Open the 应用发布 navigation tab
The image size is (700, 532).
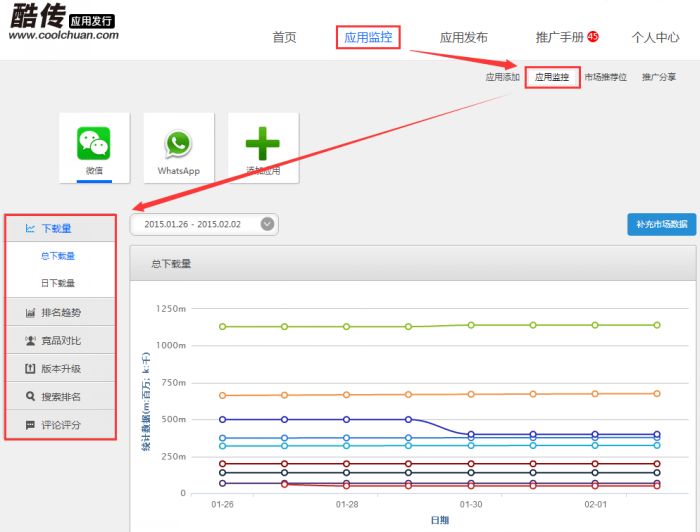point(463,37)
